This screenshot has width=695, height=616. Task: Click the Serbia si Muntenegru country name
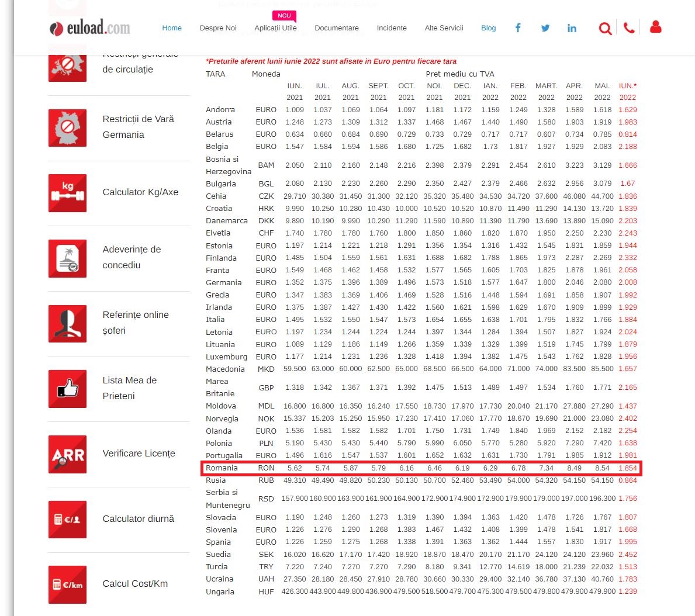228,499
